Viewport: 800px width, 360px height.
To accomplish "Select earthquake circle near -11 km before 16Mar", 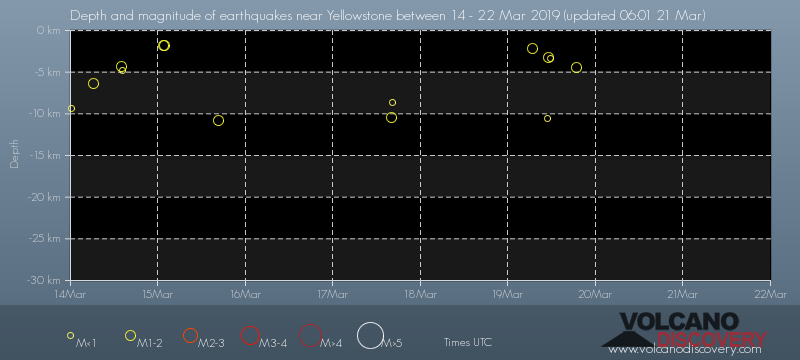I will pyautogui.click(x=218, y=120).
